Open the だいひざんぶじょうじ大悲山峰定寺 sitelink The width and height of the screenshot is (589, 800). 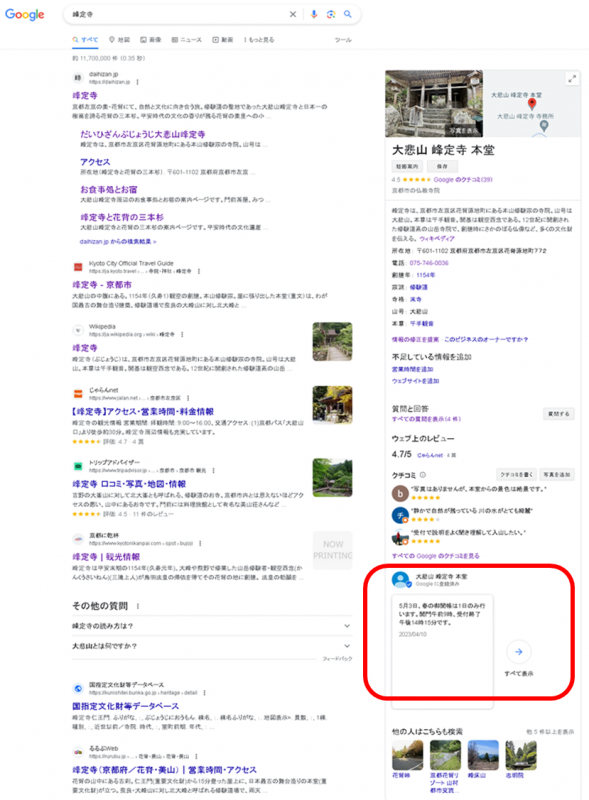pyautogui.click(x=142, y=134)
